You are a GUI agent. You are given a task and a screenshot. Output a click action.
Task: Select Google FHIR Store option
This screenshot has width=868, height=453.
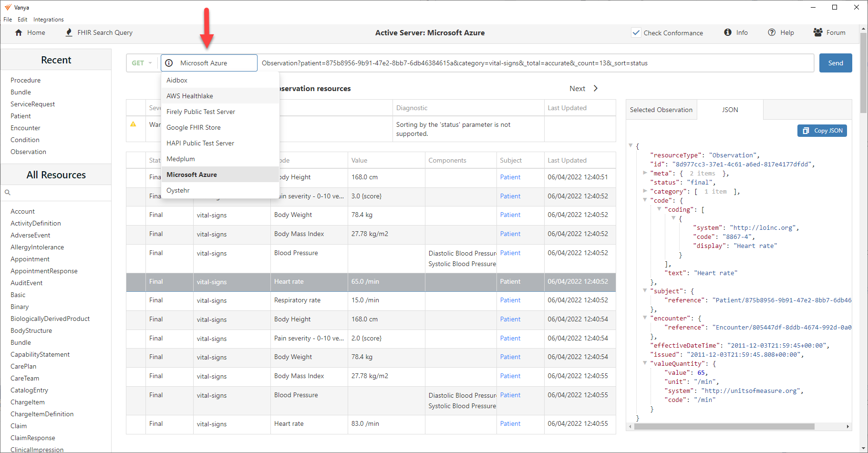pyautogui.click(x=220, y=127)
